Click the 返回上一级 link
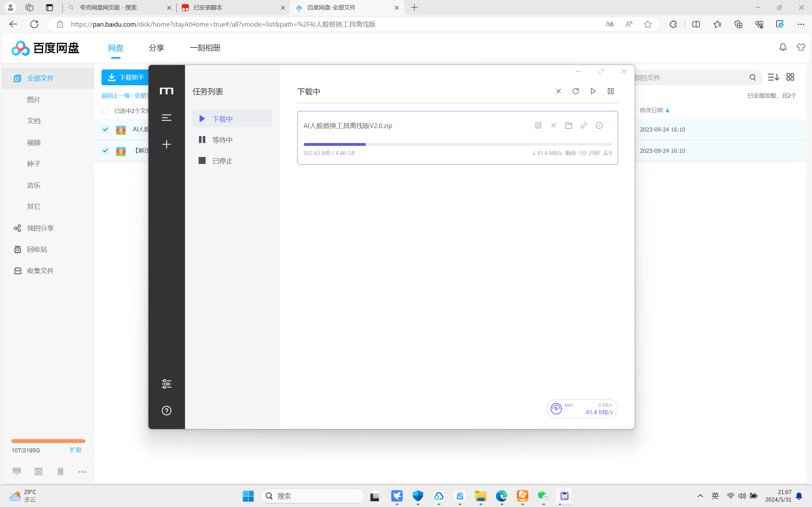812x507 pixels. pyautogui.click(x=116, y=95)
